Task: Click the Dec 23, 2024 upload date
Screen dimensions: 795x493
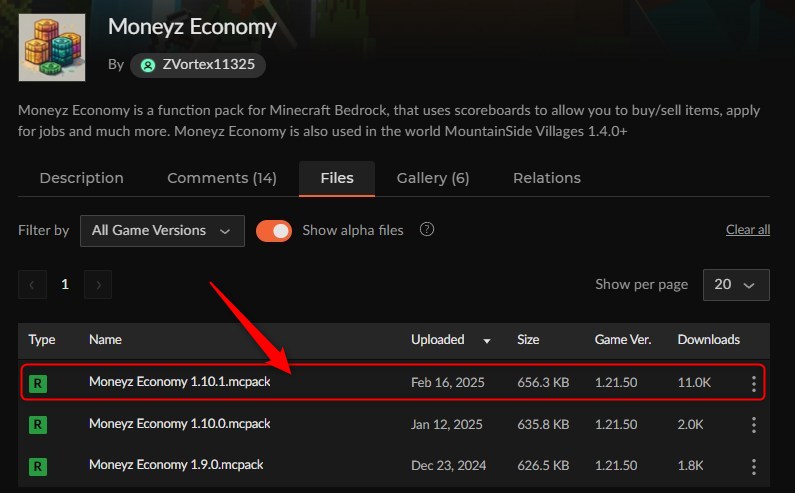Action: click(x=449, y=466)
